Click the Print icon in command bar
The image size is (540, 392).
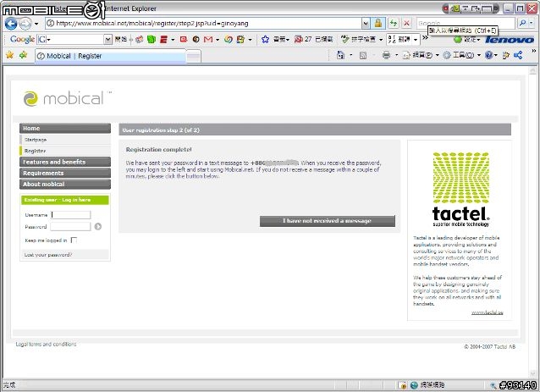tap(387, 55)
